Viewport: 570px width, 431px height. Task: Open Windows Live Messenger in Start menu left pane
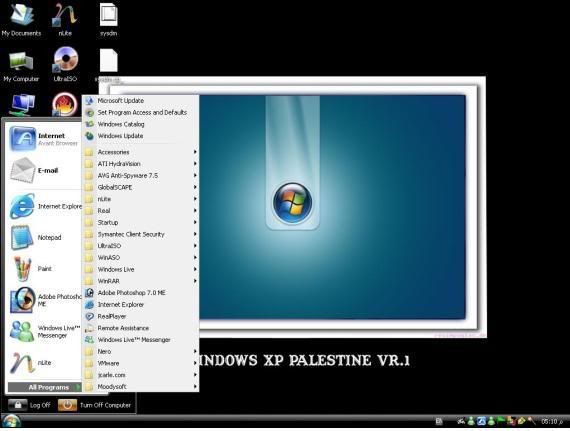45,331
